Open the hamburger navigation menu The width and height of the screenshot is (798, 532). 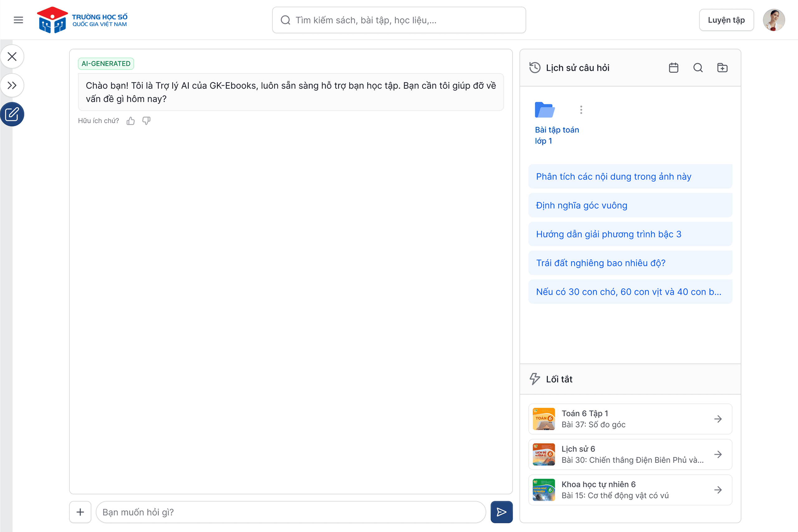18,20
